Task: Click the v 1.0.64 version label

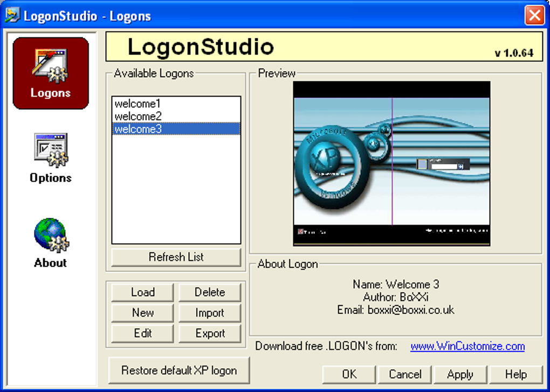Action: (514, 53)
